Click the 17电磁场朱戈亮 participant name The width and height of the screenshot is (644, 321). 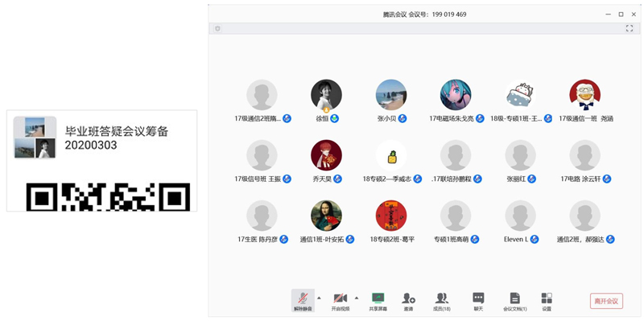452,118
